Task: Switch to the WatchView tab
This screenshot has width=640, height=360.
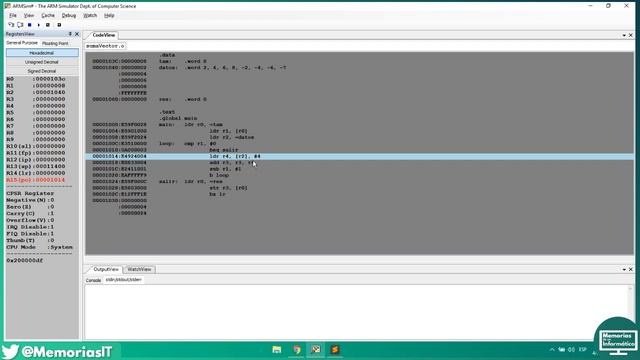Action: (139, 269)
